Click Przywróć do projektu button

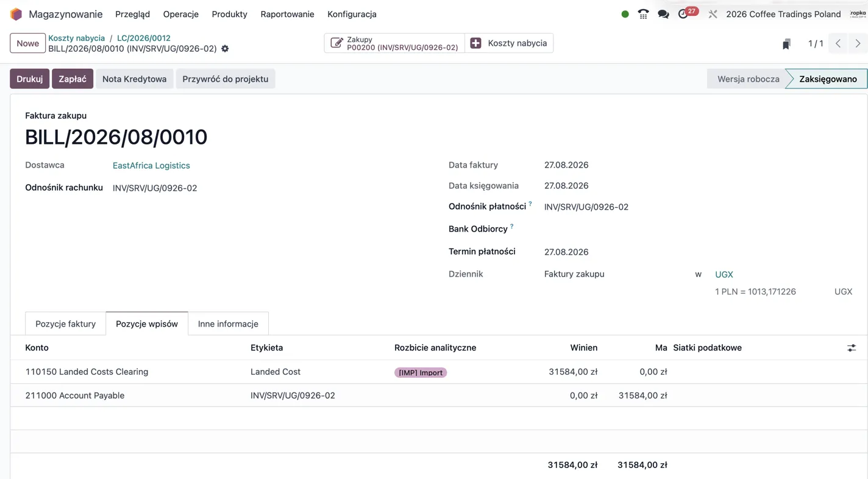point(226,79)
